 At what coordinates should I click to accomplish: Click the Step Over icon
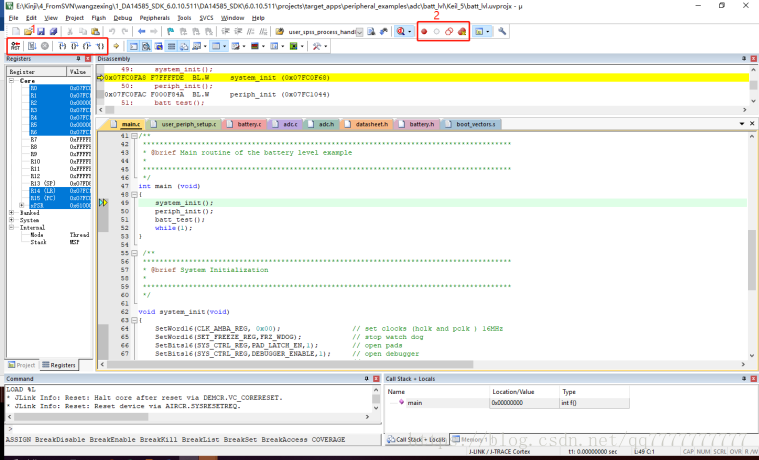75,46
